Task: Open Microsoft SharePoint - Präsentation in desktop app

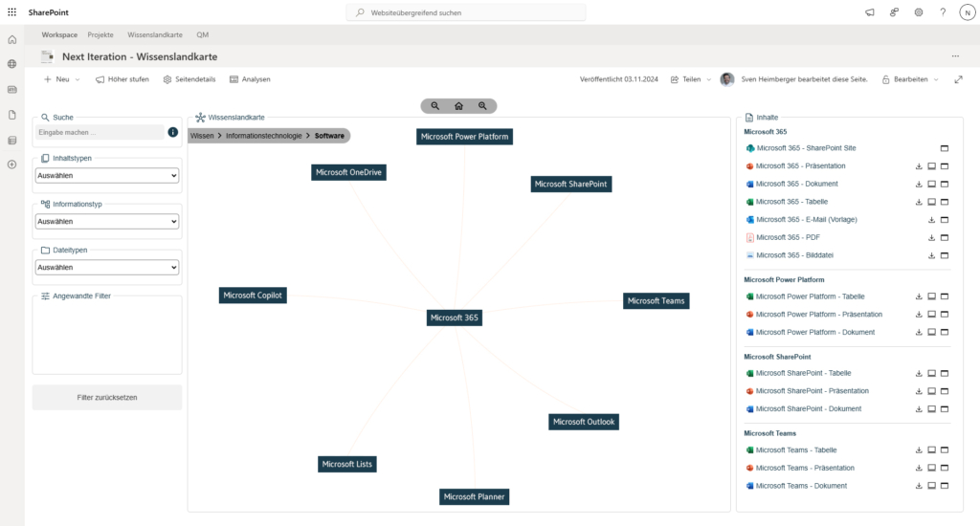Action: [931, 391]
